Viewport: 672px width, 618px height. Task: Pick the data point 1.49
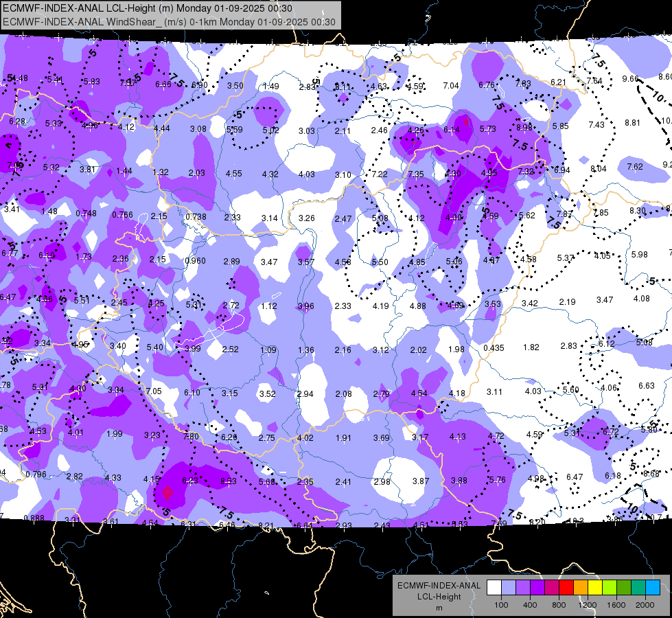coord(271,87)
